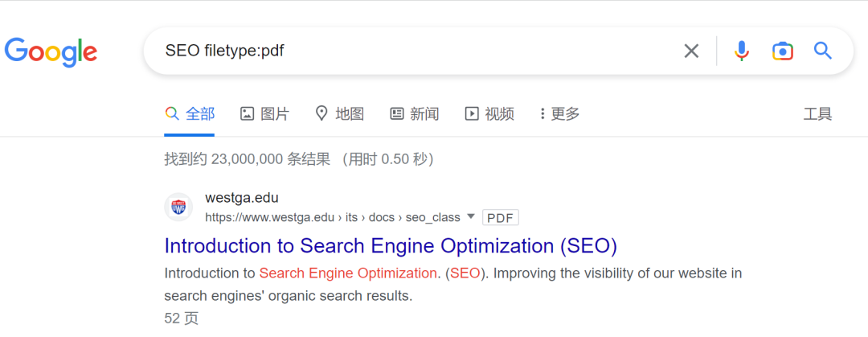Click the westga.edu site favicon
The height and width of the screenshot is (337, 868).
pyautogui.click(x=178, y=208)
